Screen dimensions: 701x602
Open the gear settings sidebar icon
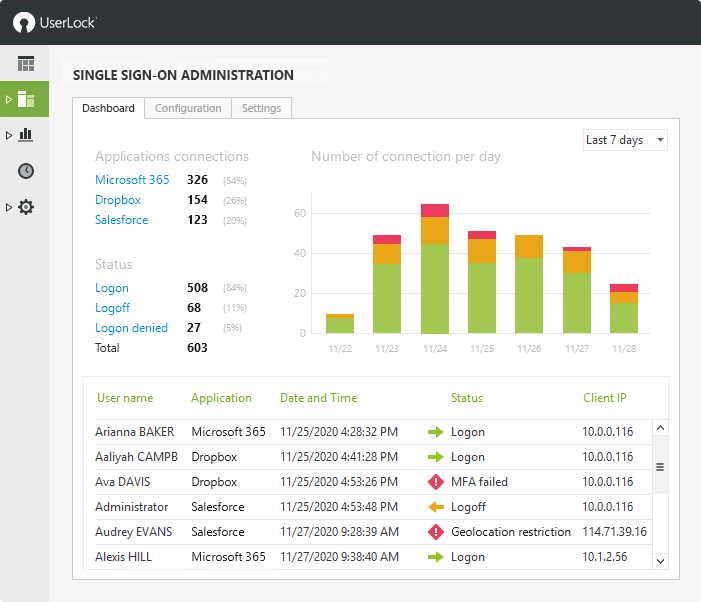tap(26, 207)
